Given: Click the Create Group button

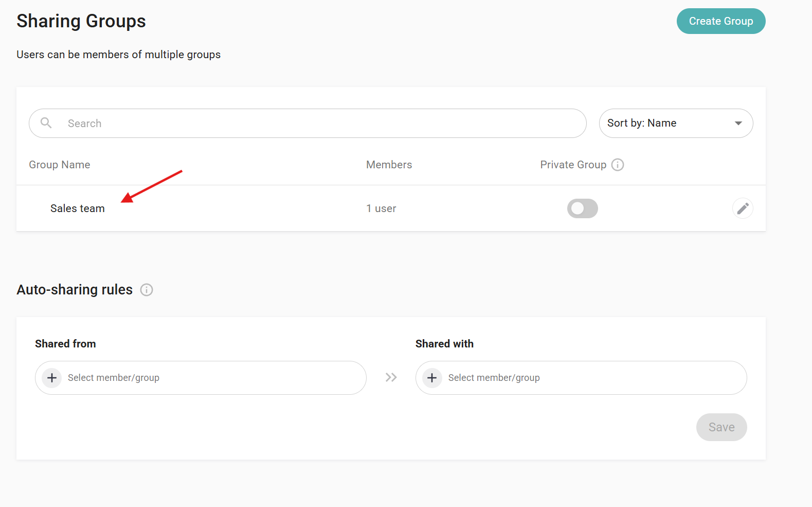Looking at the screenshot, I should (x=720, y=21).
